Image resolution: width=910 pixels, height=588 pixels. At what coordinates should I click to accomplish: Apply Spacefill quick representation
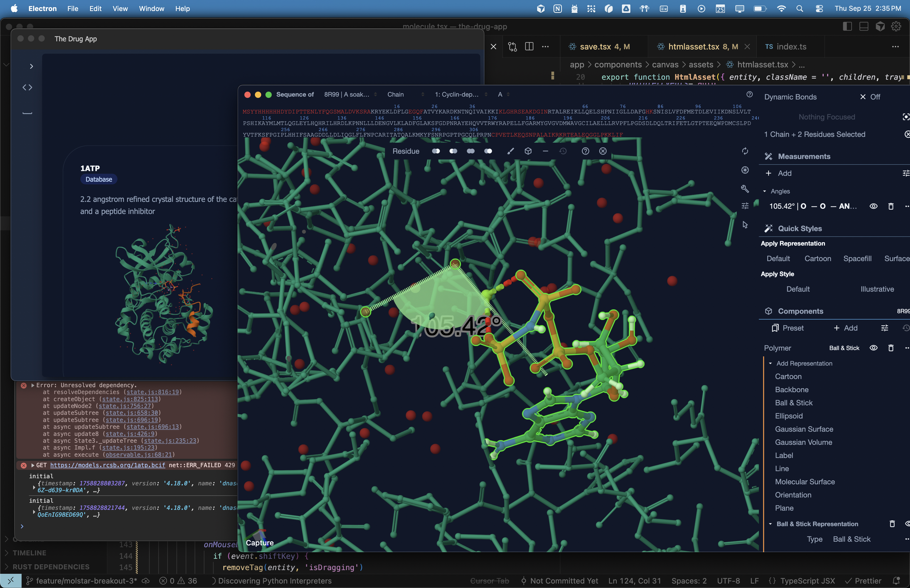pos(857,258)
